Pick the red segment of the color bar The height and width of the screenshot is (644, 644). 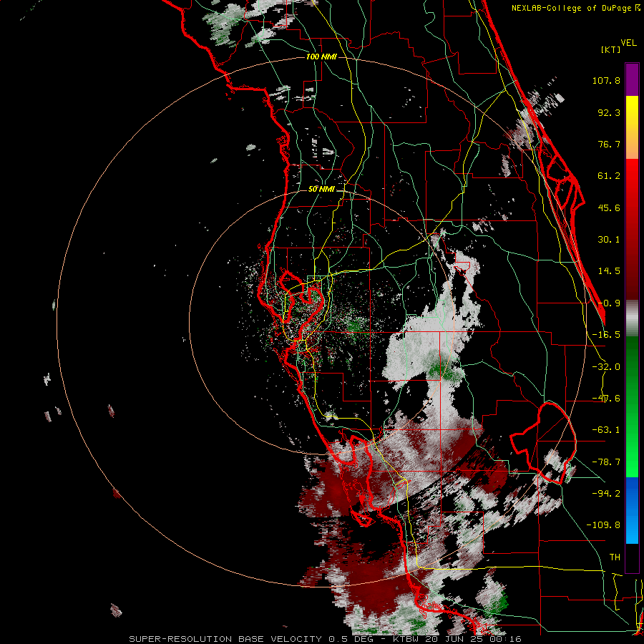click(632, 229)
